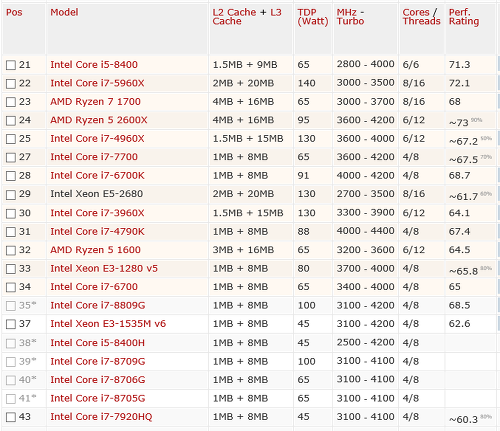Check the box beside position 28

coord(11,176)
